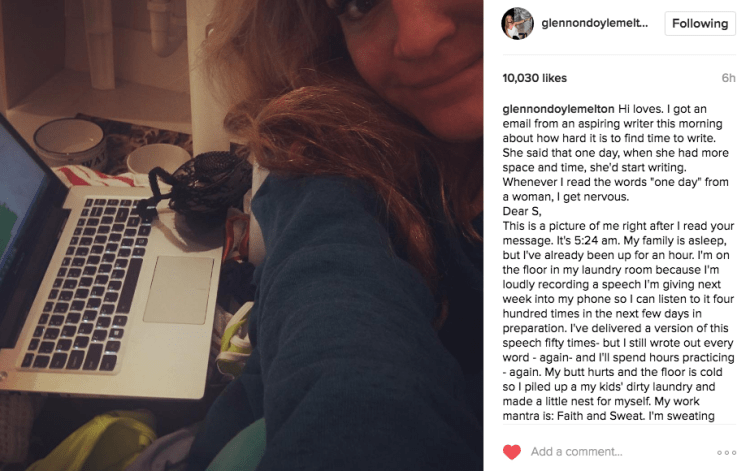This screenshot has height=471, width=750.
Task: Click the red heart like icon
Action: 511,451
